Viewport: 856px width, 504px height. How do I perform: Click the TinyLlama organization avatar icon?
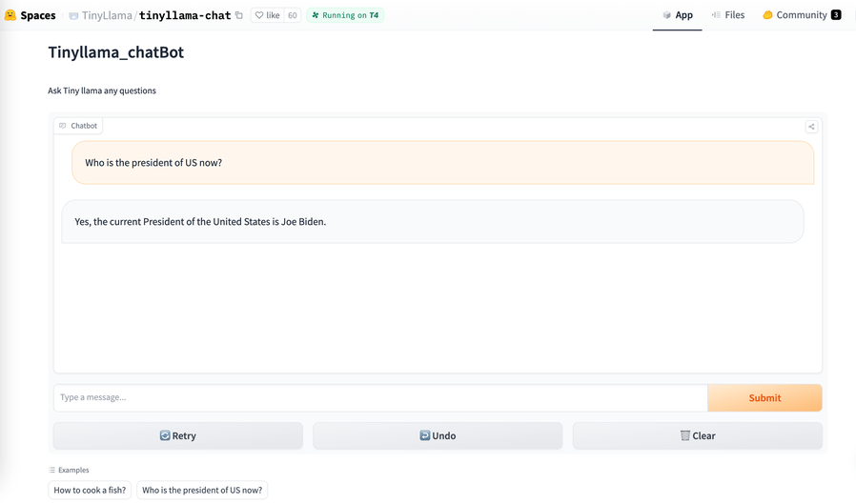(x=73, y=16)
